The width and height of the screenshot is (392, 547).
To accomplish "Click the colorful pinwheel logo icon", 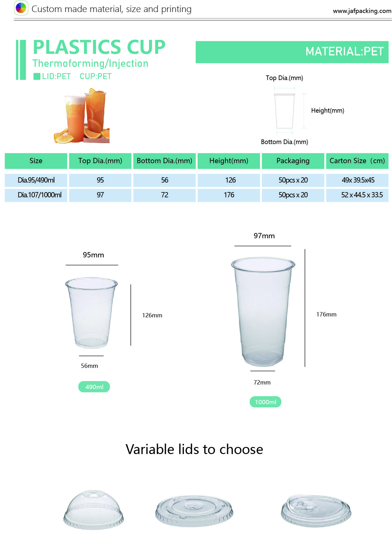I will point(21,8).
